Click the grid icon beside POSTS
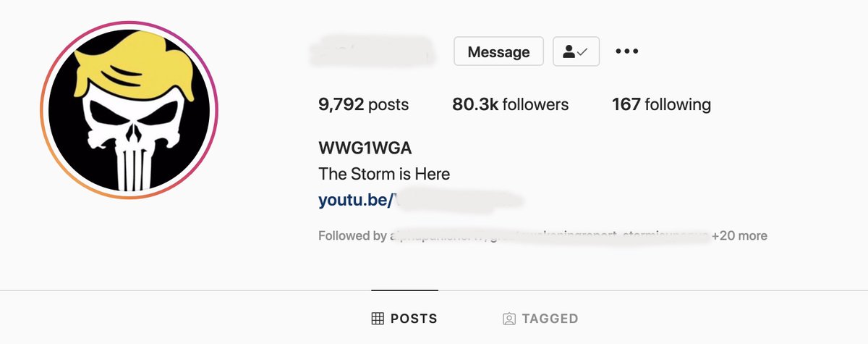Image resolution: width=868 pixels, height=344 pixels. pos(377,318)
